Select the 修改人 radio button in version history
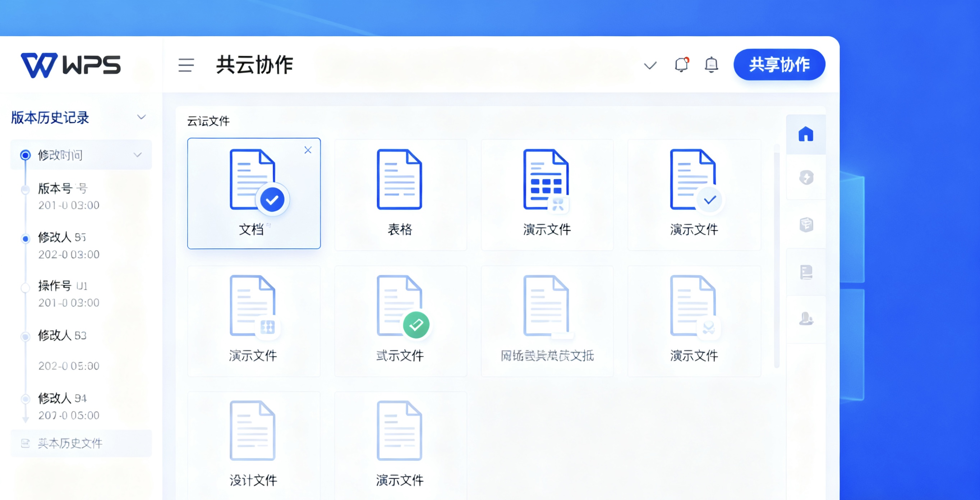Screen dimensions: 980x500 (26, 239)
